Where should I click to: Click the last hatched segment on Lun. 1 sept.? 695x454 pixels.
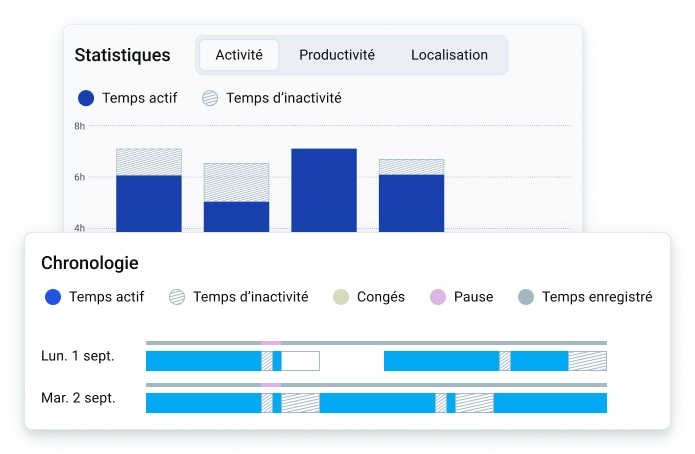point(588,361)
